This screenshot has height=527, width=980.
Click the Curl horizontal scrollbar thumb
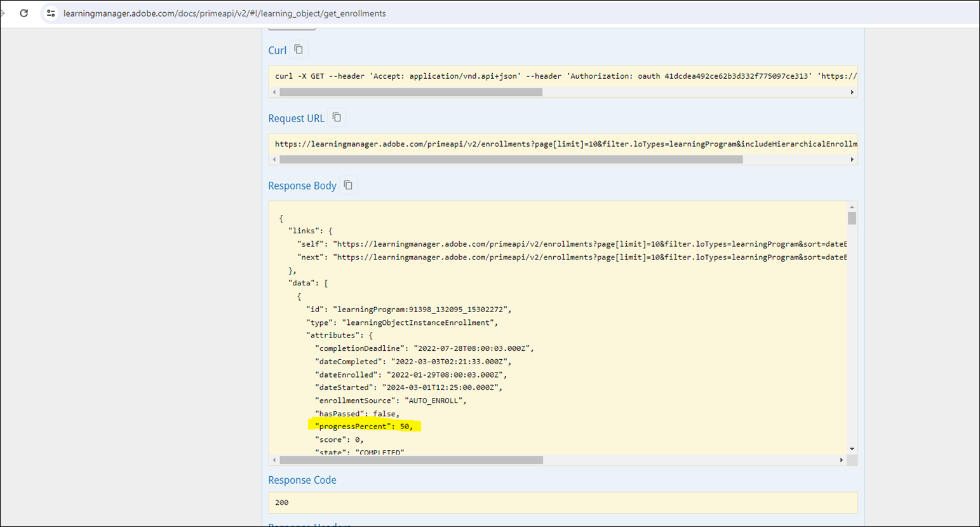(410, 92)
